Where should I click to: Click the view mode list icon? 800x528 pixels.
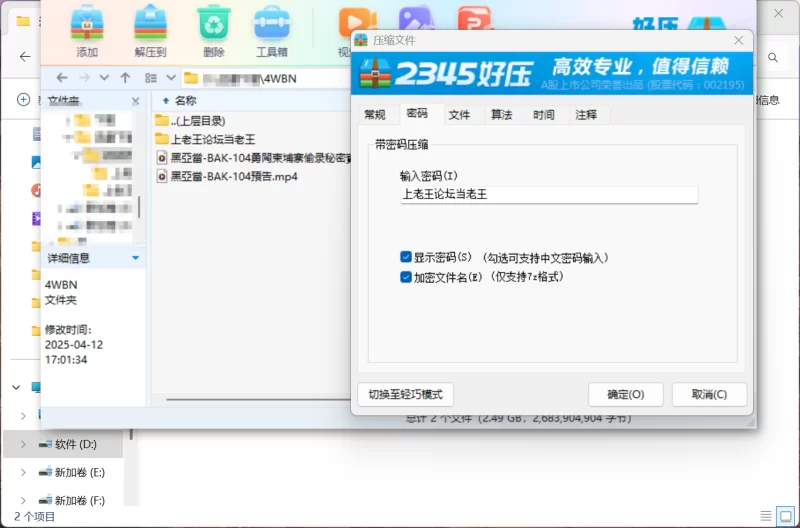(151, 78)
